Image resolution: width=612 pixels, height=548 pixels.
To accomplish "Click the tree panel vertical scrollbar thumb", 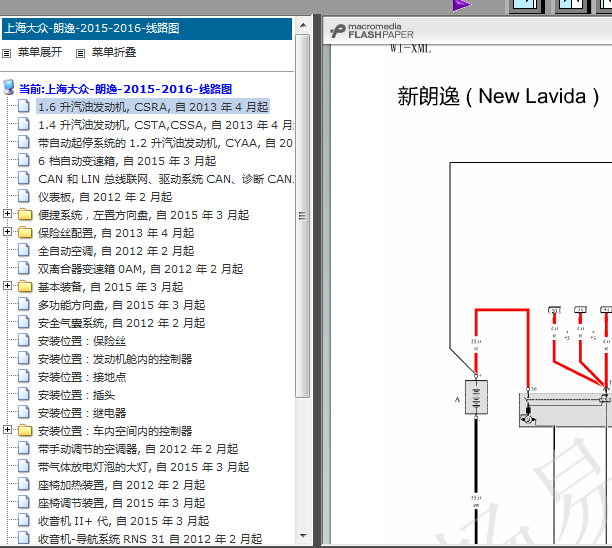I will coord(303,215).
